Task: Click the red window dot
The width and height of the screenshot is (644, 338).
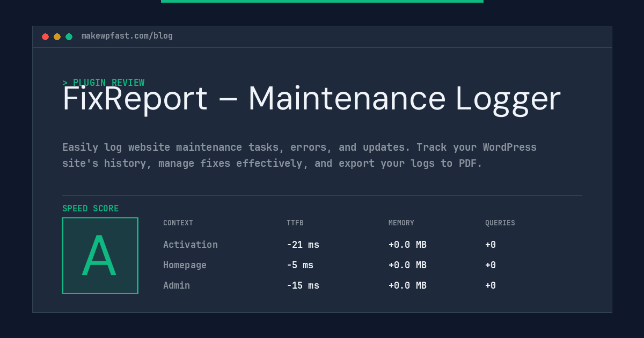Action: click(45, 36)
